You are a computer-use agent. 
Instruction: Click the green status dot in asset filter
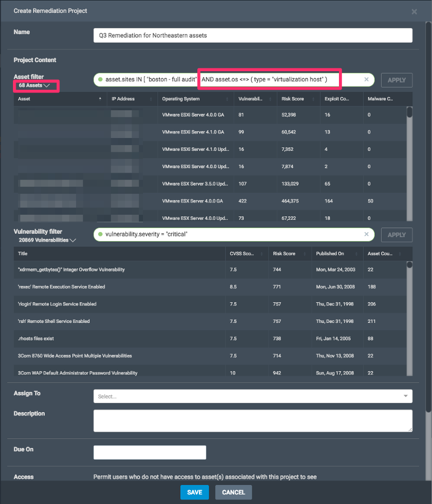pos(100,80)
